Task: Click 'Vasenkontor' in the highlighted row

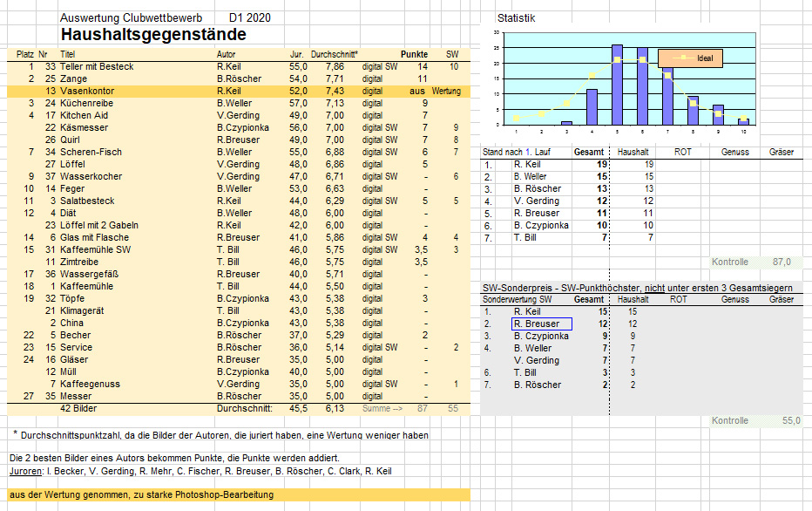Action: point(87,91)
